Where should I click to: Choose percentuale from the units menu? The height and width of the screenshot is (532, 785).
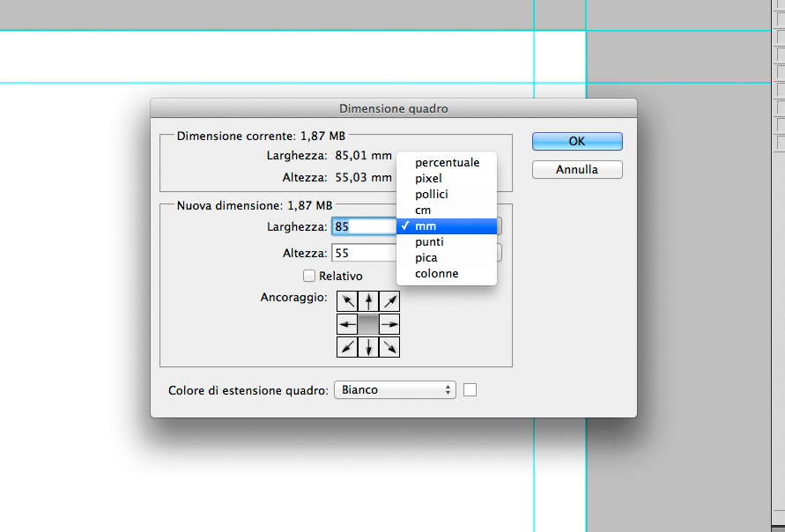coord(447,162)
